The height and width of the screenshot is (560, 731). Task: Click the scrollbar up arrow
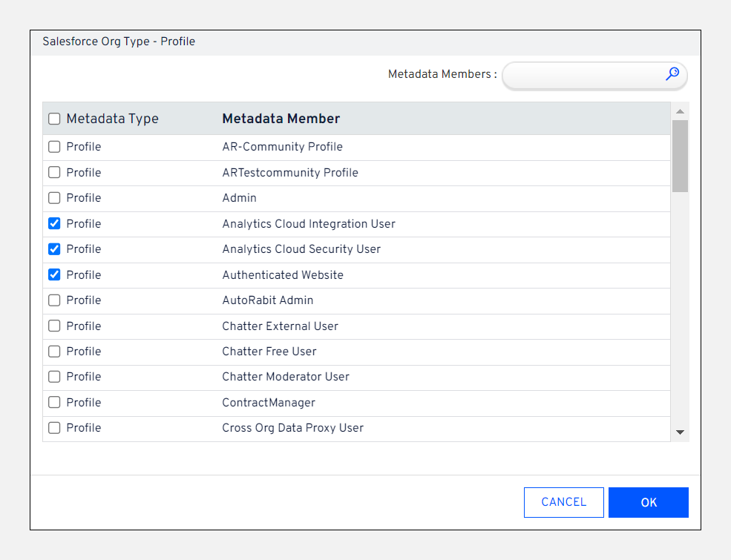[680, 111]
